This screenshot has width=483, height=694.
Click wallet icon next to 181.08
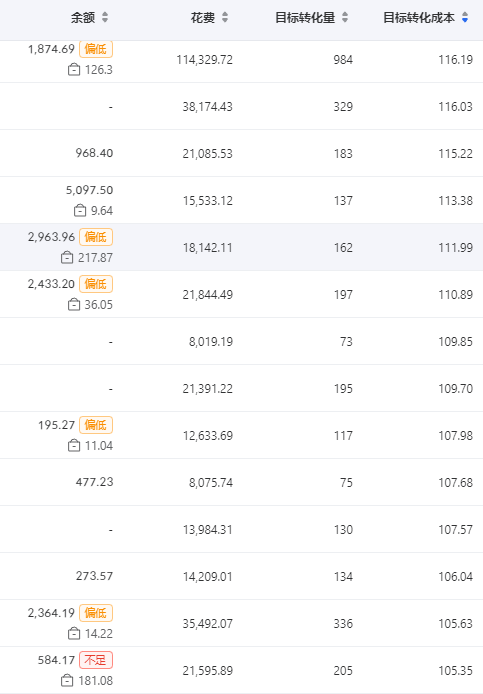[x=67, y=681]
